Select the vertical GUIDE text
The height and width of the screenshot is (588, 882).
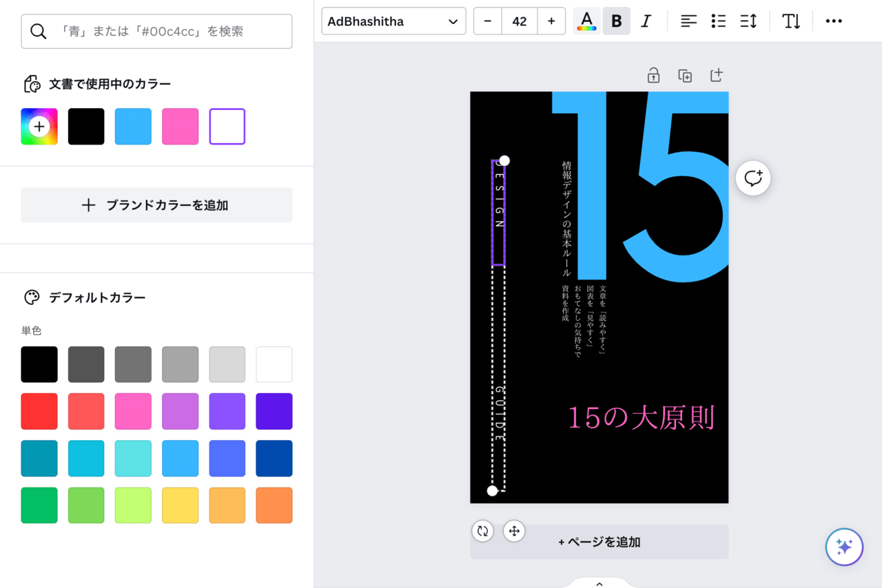tap(500, 413)
